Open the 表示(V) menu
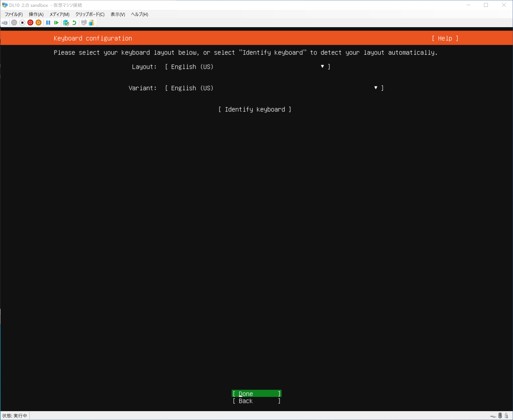This screenshot has width=513, height=420. (118, 14)
